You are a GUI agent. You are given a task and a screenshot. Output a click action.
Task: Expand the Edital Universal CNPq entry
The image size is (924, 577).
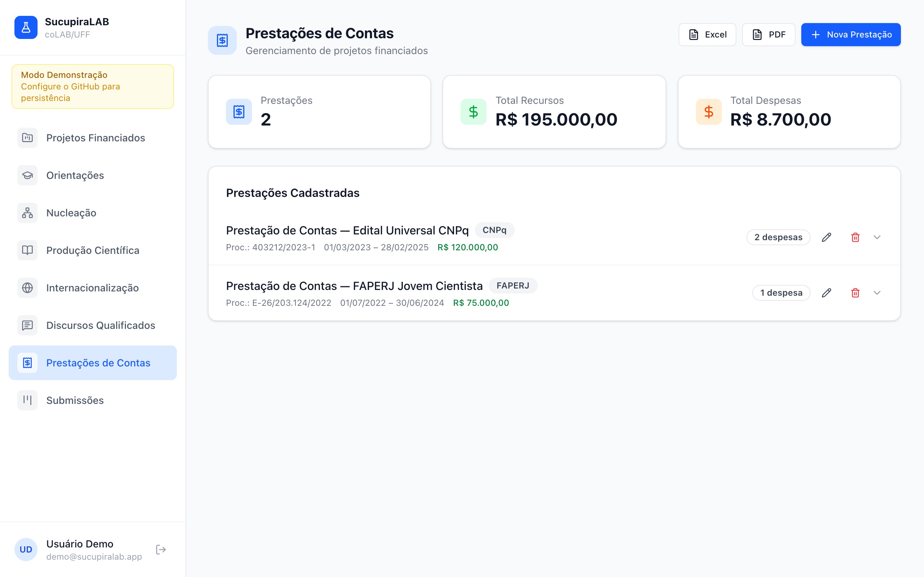[x=877, y=237]
